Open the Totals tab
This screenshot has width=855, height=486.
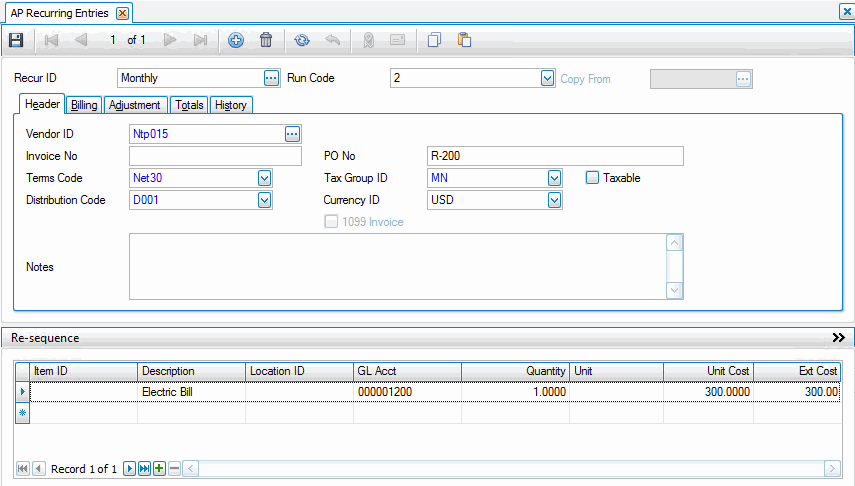pyautogui.click(x=189, y=105)
